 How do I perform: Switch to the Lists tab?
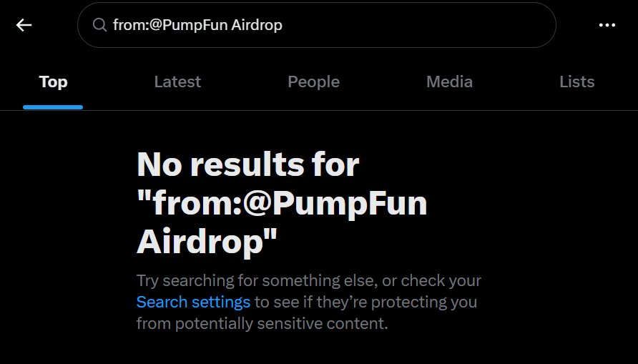(x=576, y=82)
